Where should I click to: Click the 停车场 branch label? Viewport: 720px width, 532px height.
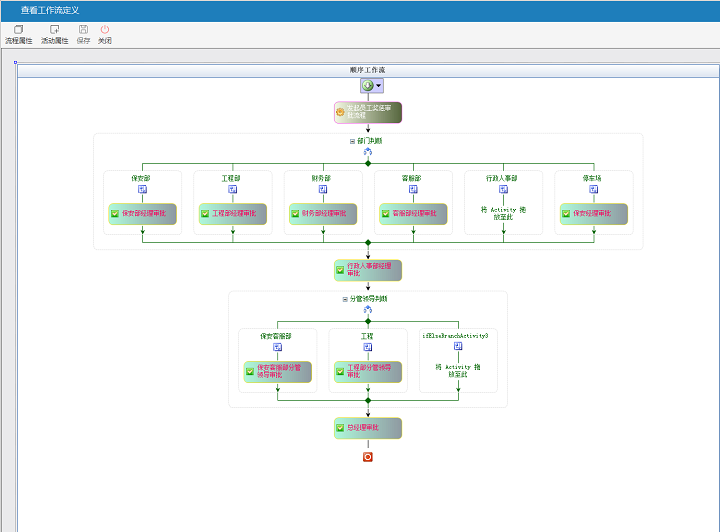click(x=592, y=178)
